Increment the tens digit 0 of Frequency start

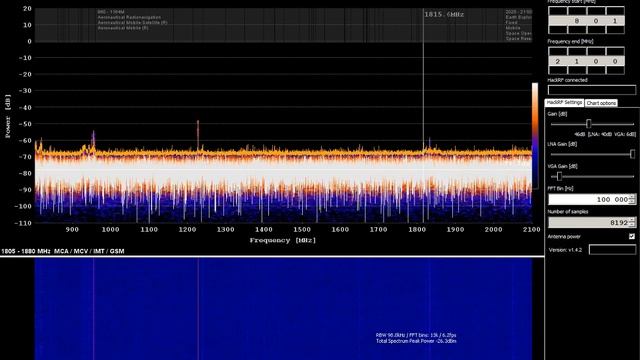click(596, 11)
